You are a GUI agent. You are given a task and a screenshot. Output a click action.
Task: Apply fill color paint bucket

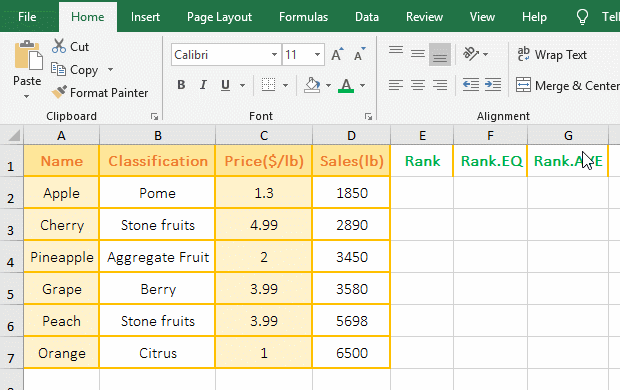point(312,85)
